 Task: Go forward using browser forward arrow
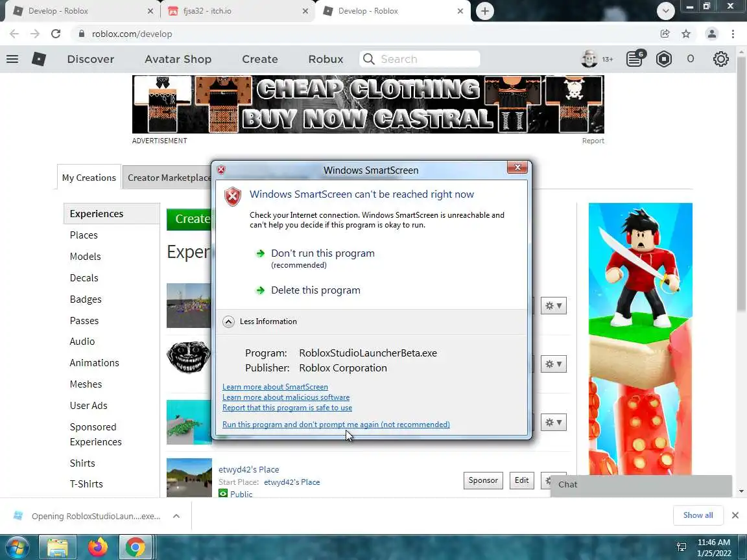(35, 34)
